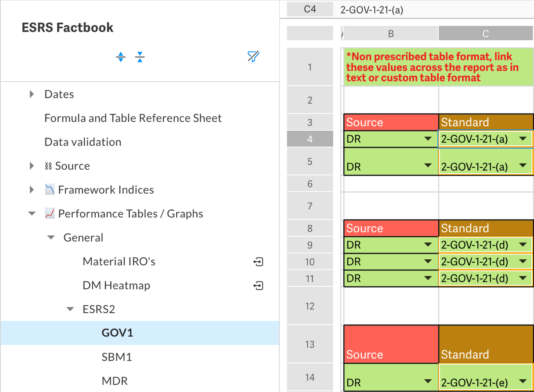Open the DR dropdown in row 14
The width and height of the screenshot is (534, 392).
tap(428, 382)
